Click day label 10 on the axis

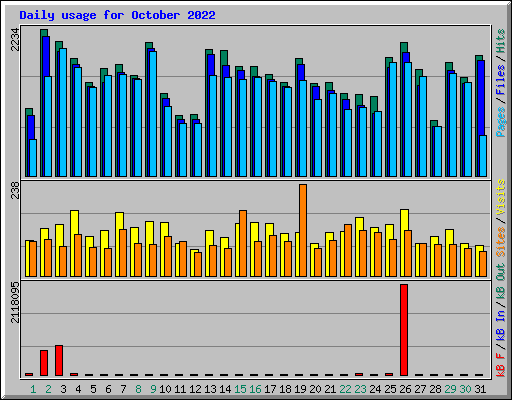165,389
